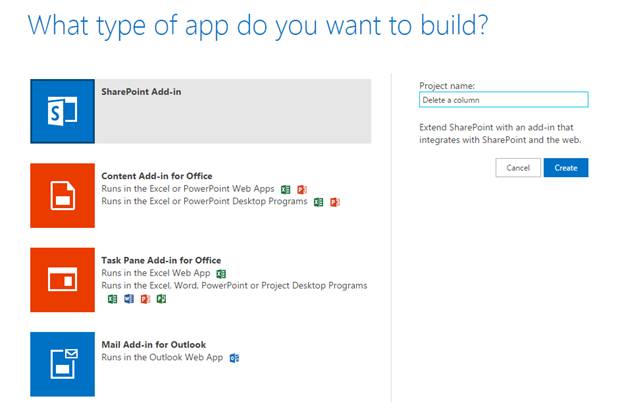Choose the Mail Add-in for Outlook title

(x=154, y=345)
